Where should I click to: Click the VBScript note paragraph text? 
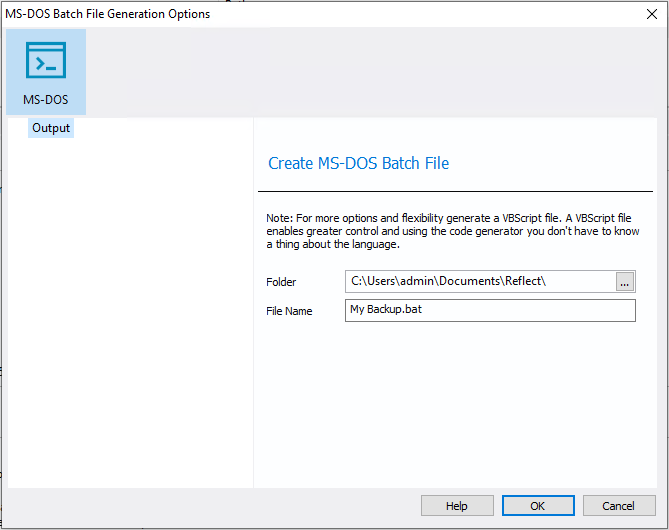tap(453, 231)
